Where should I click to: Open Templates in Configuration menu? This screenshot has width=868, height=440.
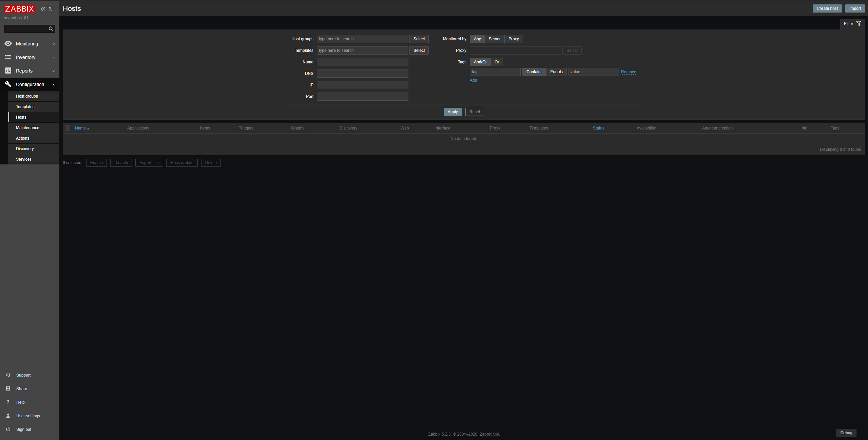[25, 107]
